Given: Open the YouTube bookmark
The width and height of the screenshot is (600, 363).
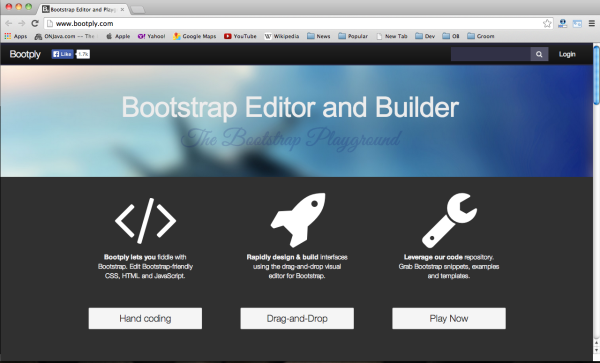Looking at the screenshot, I should pyautogui.click(x=240, y=36).
